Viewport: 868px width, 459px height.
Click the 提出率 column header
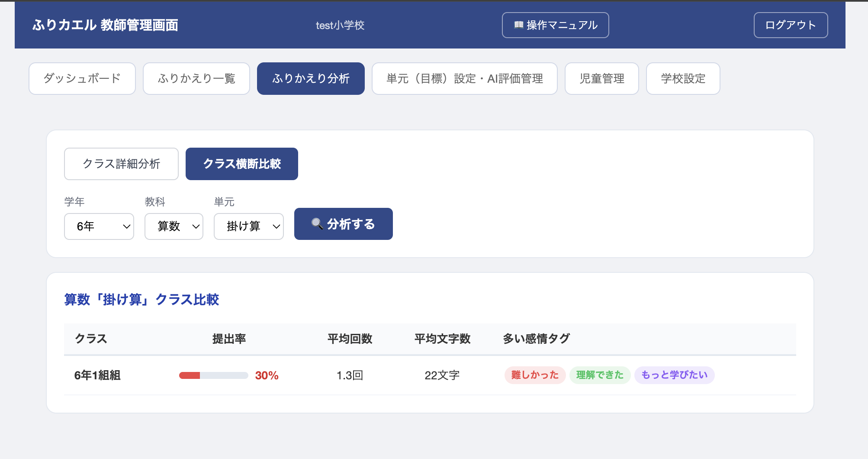(229, 339)
